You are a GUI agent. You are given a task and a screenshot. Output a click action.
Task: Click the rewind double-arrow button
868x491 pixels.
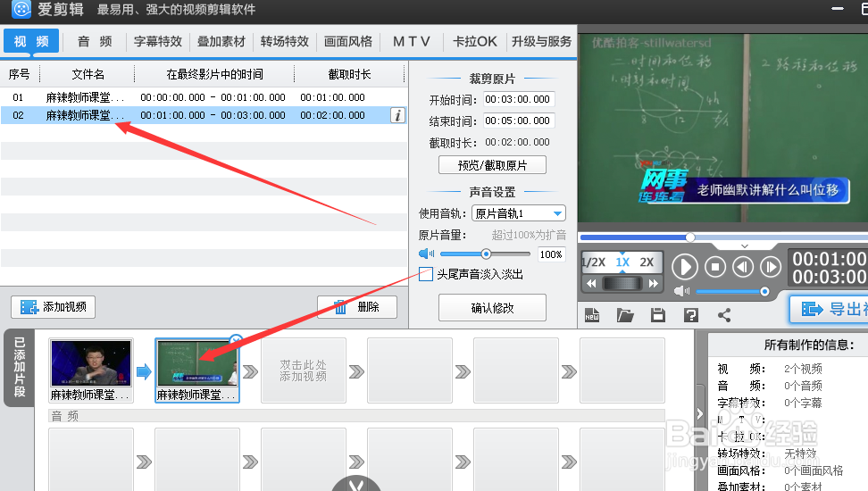(x=591, y=283)
